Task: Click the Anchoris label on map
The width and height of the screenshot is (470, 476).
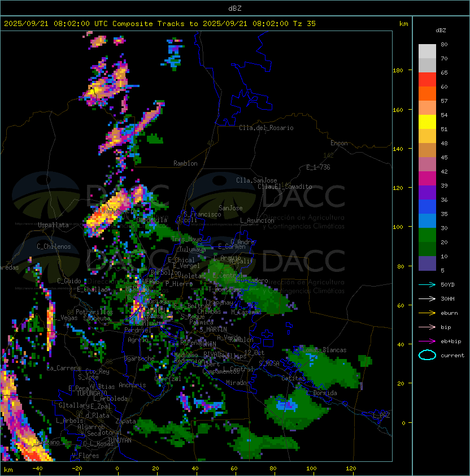Action: 132,385
